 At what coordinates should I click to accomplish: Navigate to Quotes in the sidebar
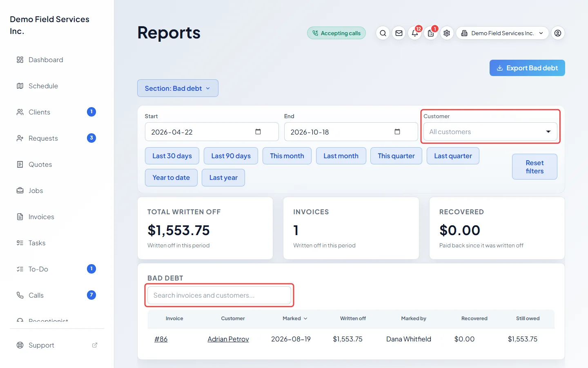click(56, 164)
